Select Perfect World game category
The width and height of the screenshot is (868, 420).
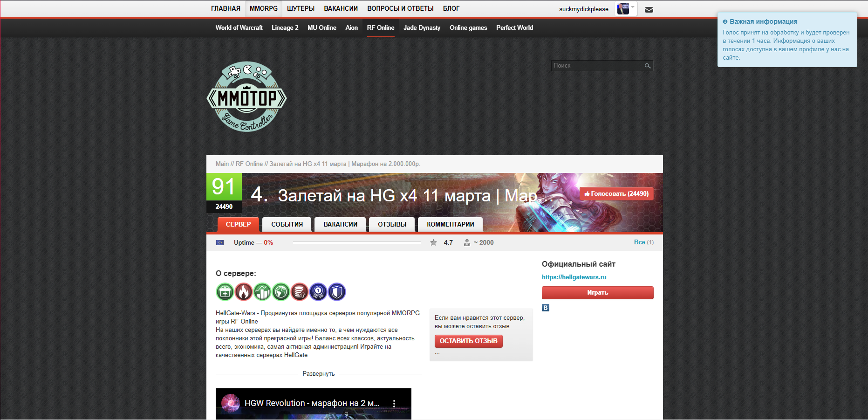[x=514, y=28]
